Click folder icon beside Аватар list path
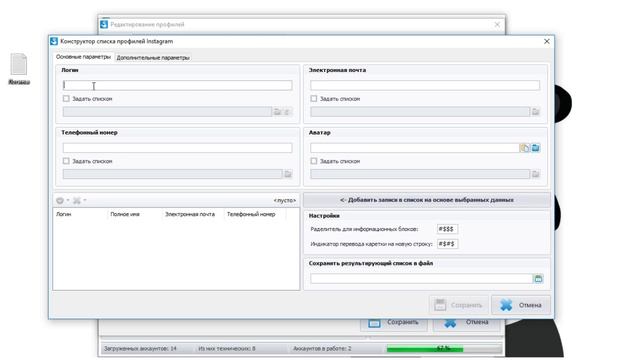This screenshot has height=360, width=640. pyautogui.click(x=536, y=174)
